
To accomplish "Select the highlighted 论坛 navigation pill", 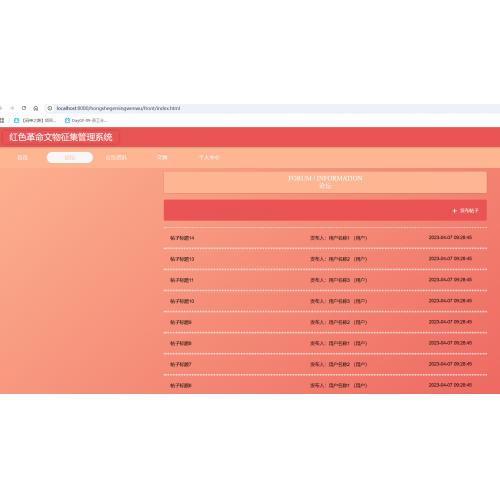I will pos(70,157).
